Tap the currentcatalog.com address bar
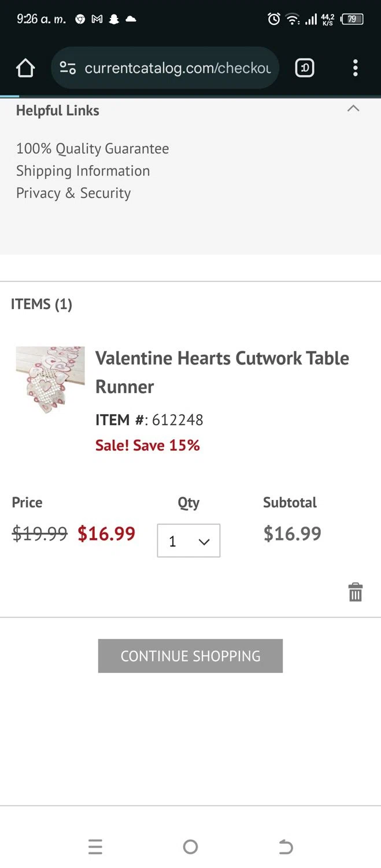This screenshot has height=868, width=381. [x=177, y=68]
